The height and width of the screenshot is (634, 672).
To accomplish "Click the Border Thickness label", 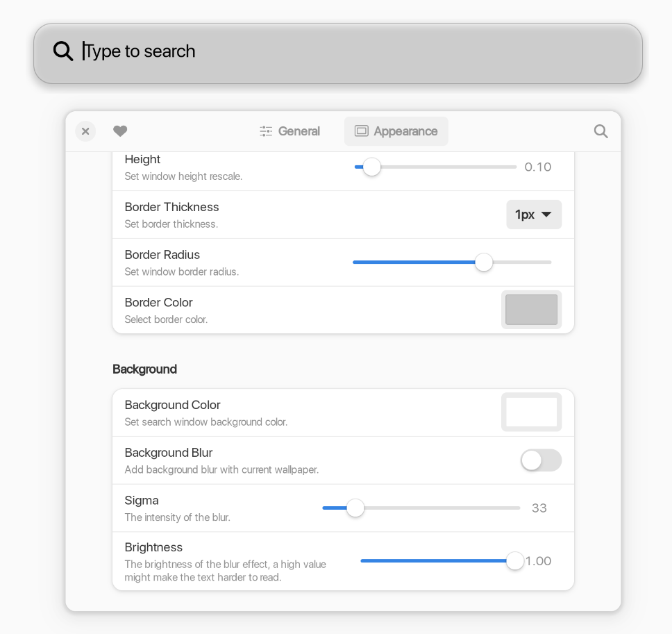I will click(x=172, y=207).
